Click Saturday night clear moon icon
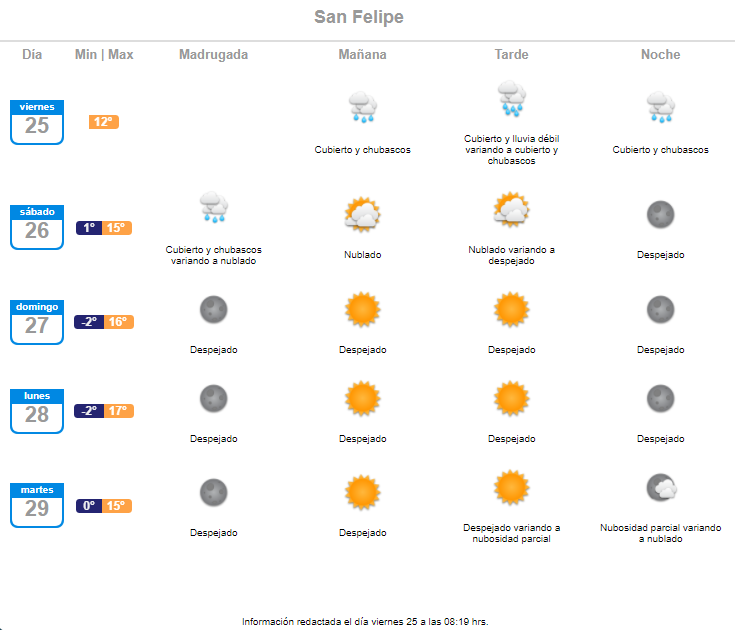The height and width of the screenshot is (630, 738). click(x=660, y=215)
